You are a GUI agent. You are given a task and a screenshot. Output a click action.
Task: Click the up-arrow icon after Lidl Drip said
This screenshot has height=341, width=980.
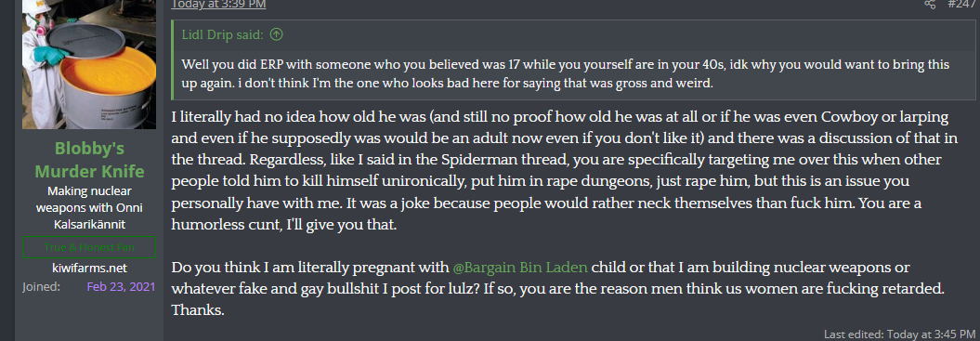(276, 34)
